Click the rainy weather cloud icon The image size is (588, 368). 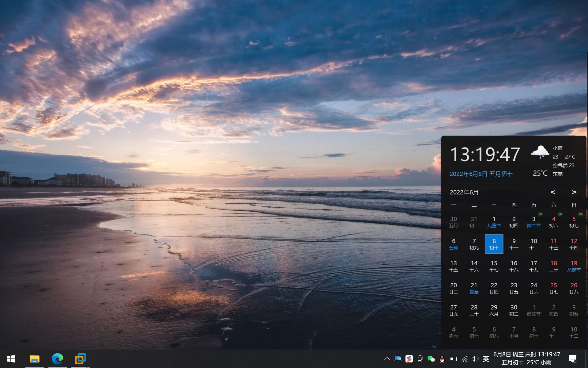540,152
